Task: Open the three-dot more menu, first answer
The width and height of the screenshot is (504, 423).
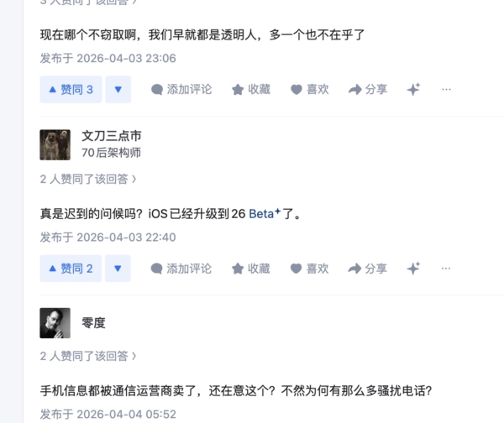Action: pyautogui.click(x=446, y=89)
